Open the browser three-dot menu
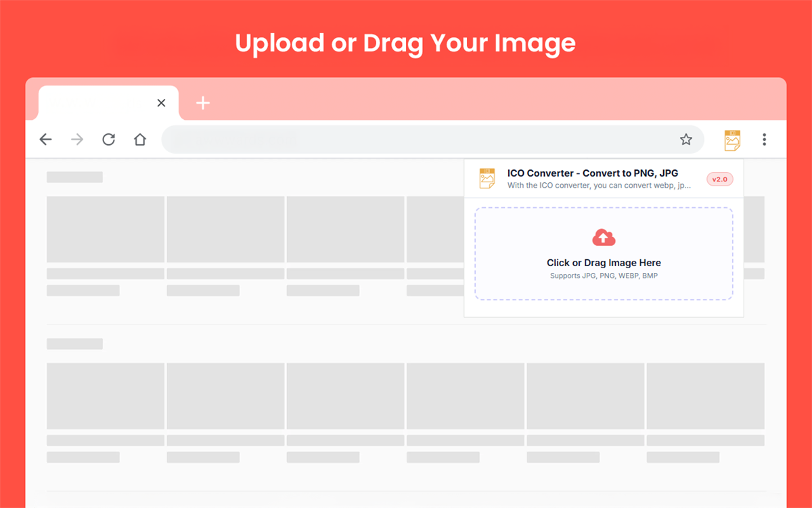The height and width of the screenshot is (508, 812). click(765, 140)
